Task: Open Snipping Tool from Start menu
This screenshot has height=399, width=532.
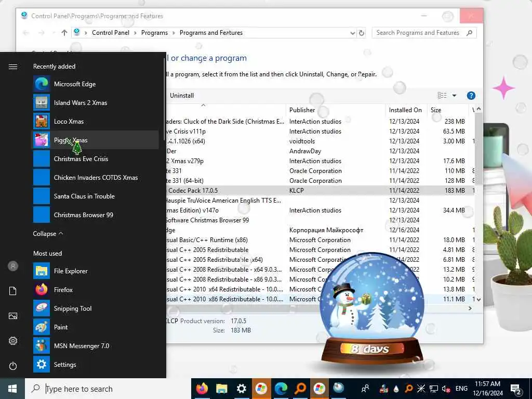Action: click(96, 308)
